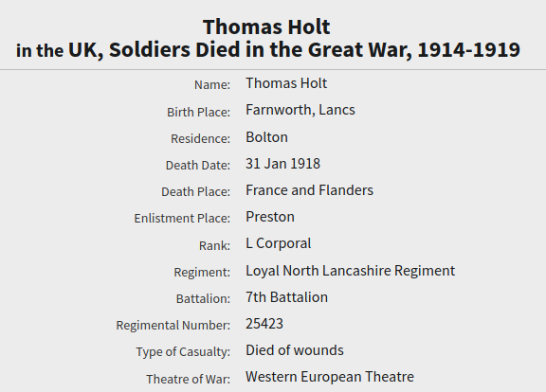This screenshot has height=392, width=546.
Task: Click the Regimental Number label
Action: click(x=173, y=326)
